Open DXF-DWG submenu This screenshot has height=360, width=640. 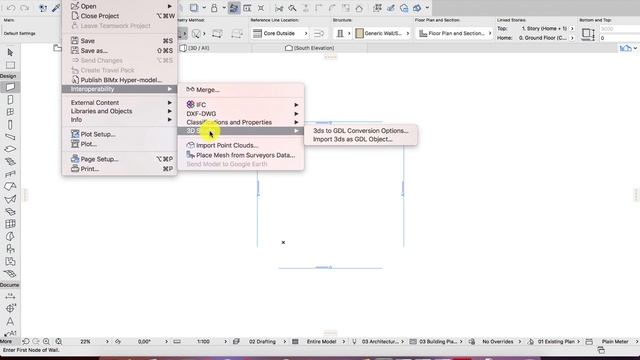tap(241, 113)
